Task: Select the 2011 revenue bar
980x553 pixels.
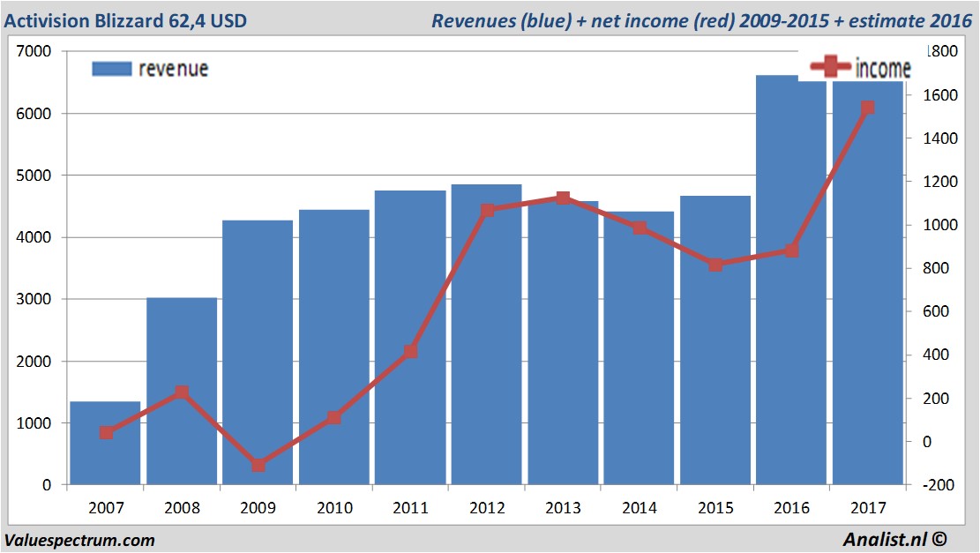Action: pos(411,338)
